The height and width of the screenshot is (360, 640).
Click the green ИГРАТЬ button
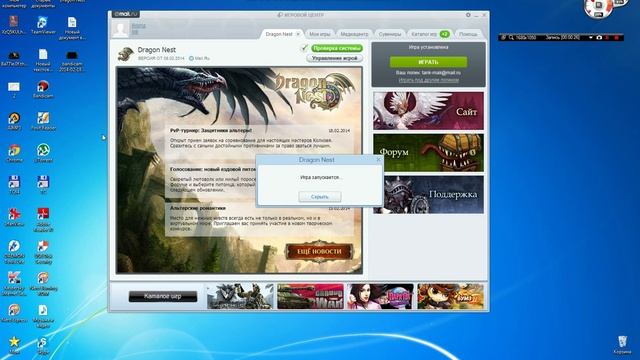click(x=428, y=62)
